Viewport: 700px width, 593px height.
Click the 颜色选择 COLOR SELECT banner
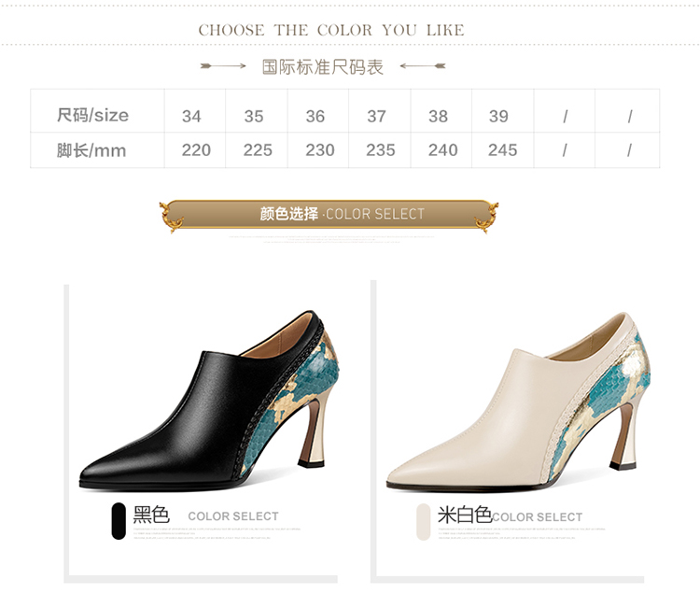pyautogui.click(x=329, y=215)
